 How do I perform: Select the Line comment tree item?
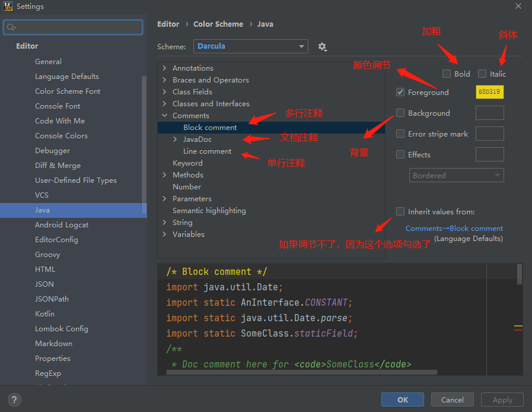pos(208,151)
